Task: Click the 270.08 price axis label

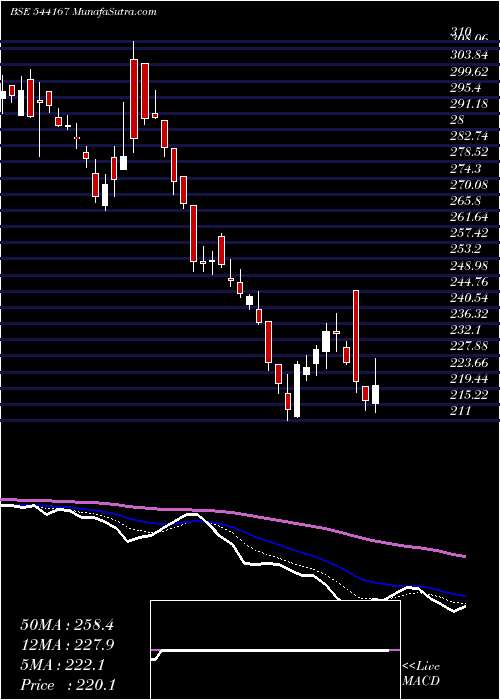Action: pyautogui.click(x=469, y=184)
